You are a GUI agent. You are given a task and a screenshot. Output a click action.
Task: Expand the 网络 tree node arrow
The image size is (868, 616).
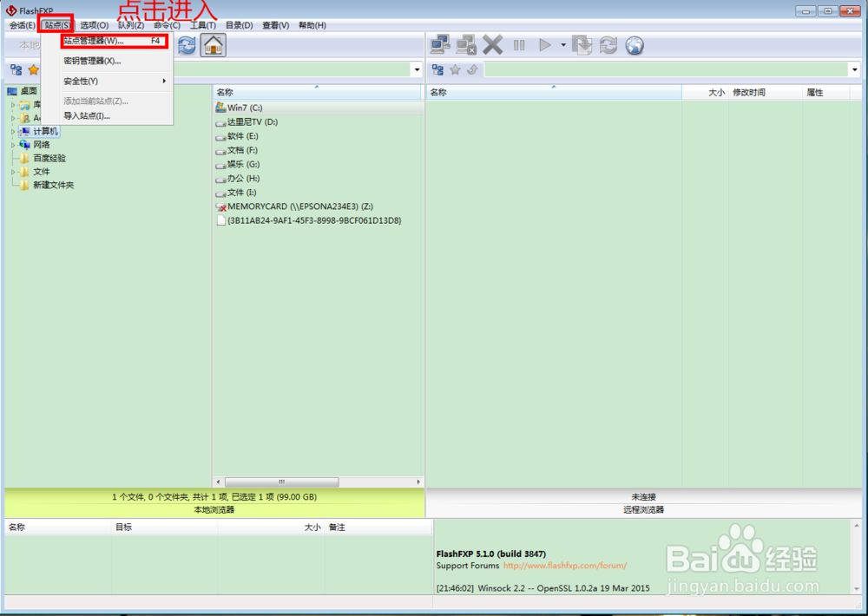13,145
